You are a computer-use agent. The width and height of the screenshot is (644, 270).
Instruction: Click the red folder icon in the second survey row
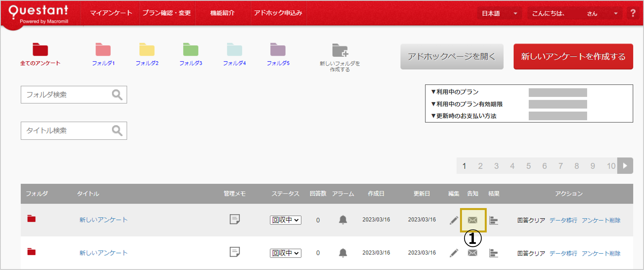pyautogui.click(x=31, y=252)
